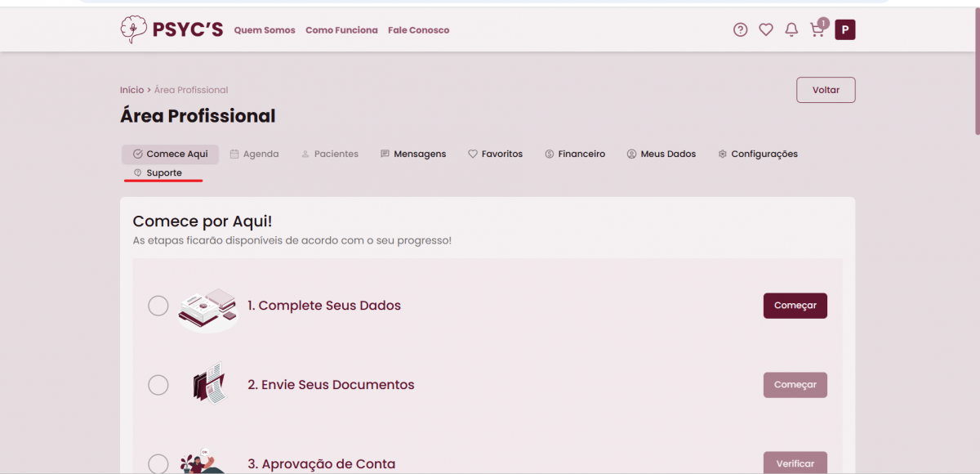Switch to the Mensagens tab
This screenshot has width=980, height=474.
point(413,154)
